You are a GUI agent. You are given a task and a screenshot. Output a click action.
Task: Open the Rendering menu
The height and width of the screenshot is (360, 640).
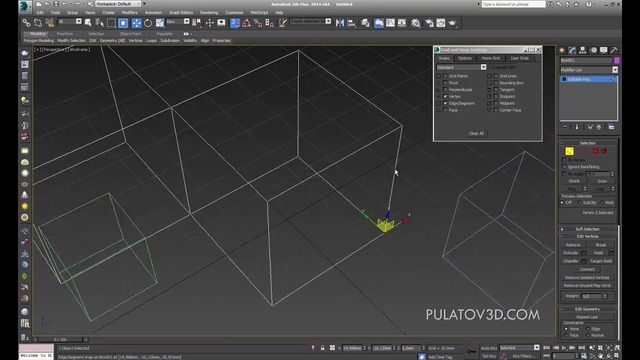click(209, 13)
